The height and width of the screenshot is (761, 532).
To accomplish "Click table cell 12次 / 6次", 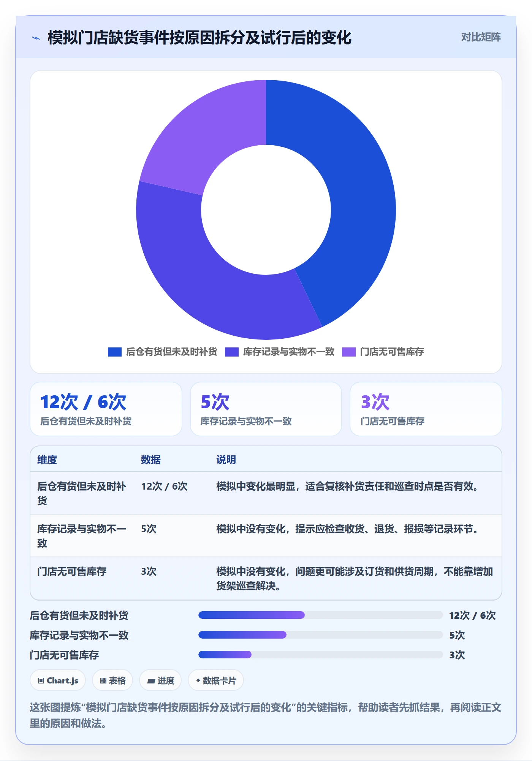I will coord(164,486).
